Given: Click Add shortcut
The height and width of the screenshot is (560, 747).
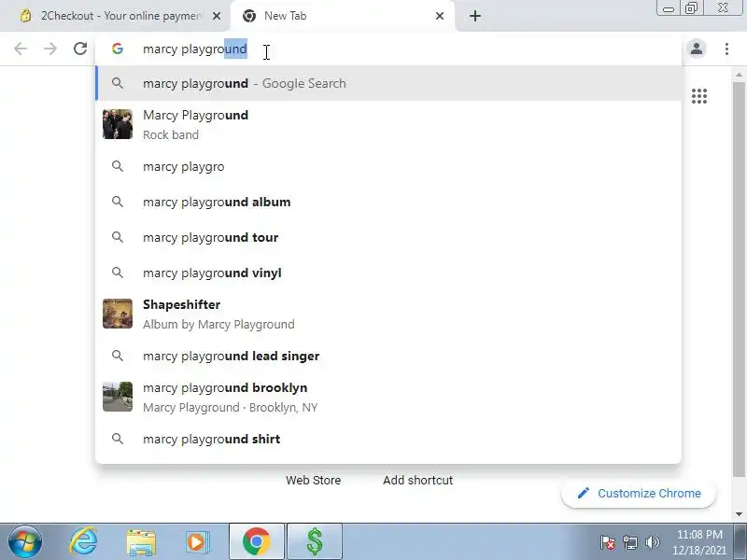Looking at the screenshot, I should point(417,480).
